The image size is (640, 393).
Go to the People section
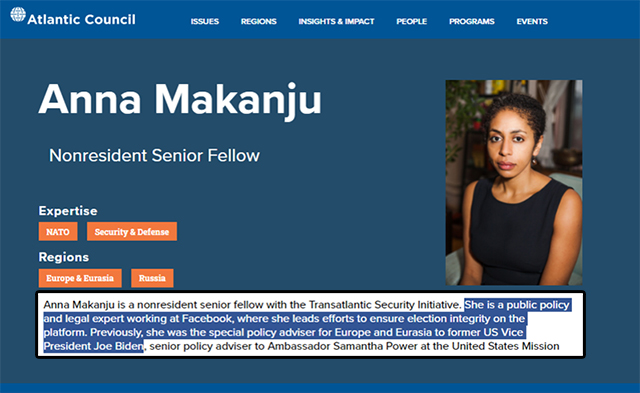tap(411, 21)
